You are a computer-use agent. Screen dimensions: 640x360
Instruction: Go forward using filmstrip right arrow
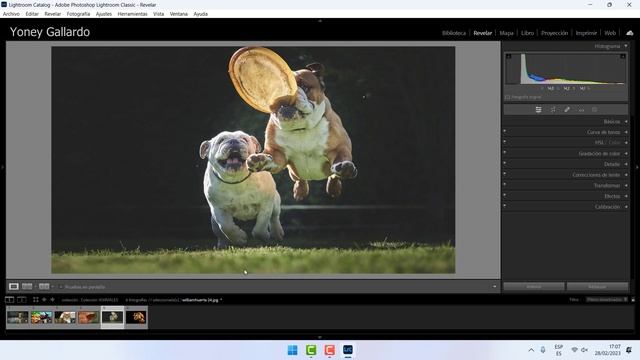[x=52, y=300]
